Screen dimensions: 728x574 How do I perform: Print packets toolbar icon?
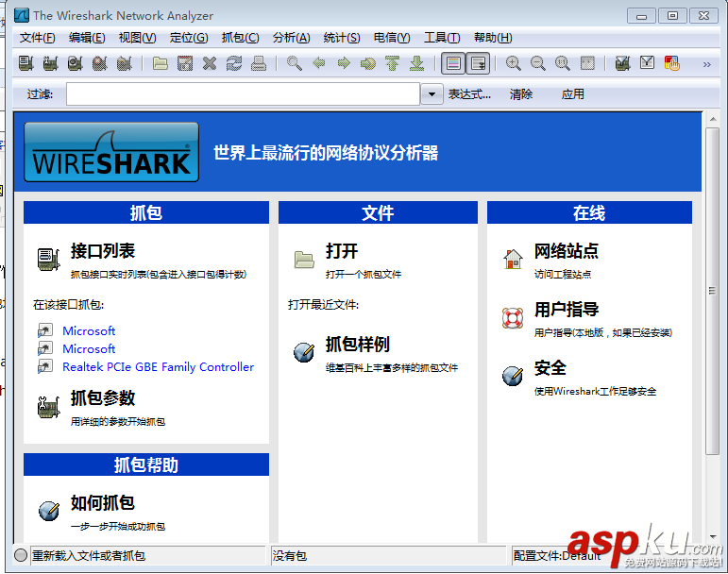point(259,62)
